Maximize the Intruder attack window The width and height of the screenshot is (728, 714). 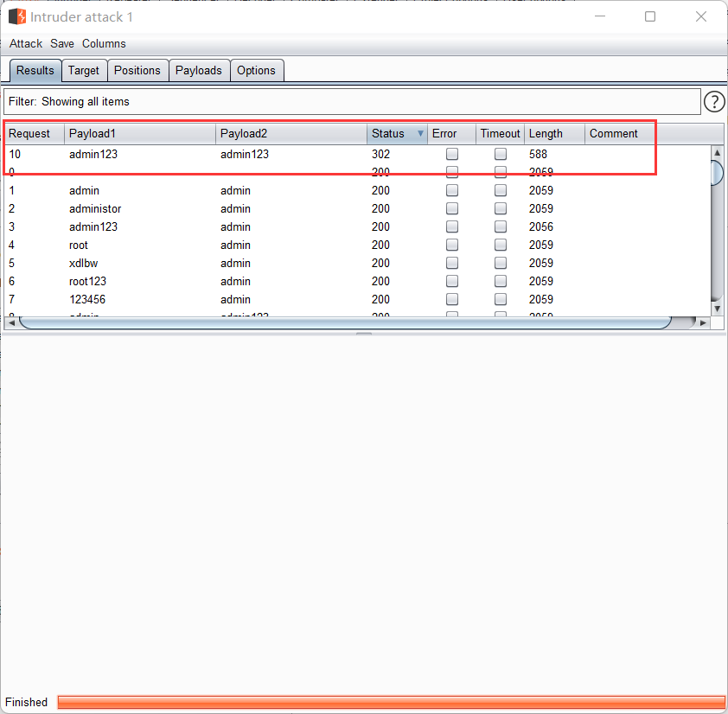tap(650, 16)
